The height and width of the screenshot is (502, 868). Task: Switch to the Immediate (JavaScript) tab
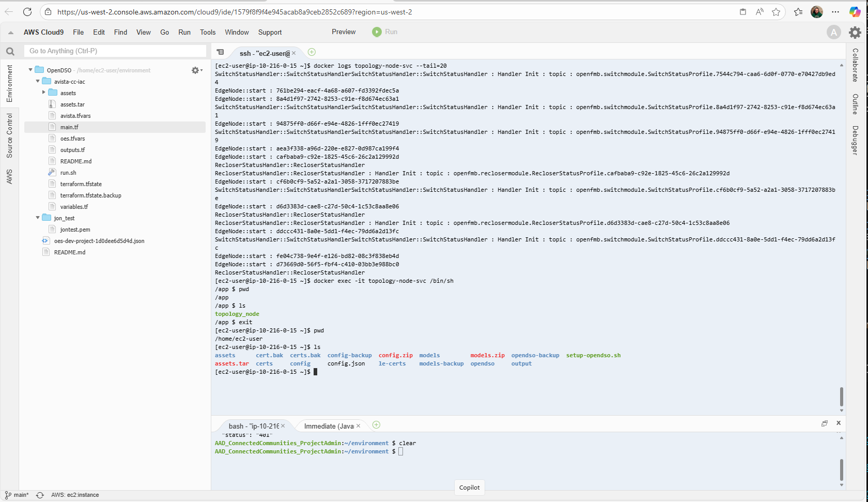click(x=329, y=426)
